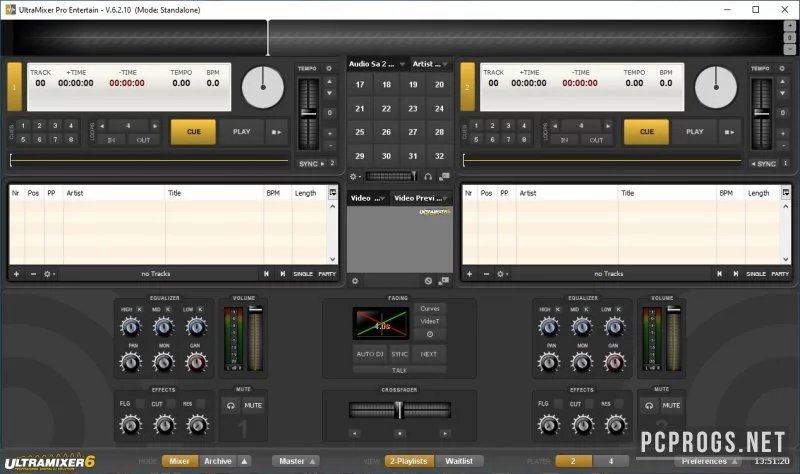
Task: Click the right playlist column chooser icon
Action: (786, 192)
